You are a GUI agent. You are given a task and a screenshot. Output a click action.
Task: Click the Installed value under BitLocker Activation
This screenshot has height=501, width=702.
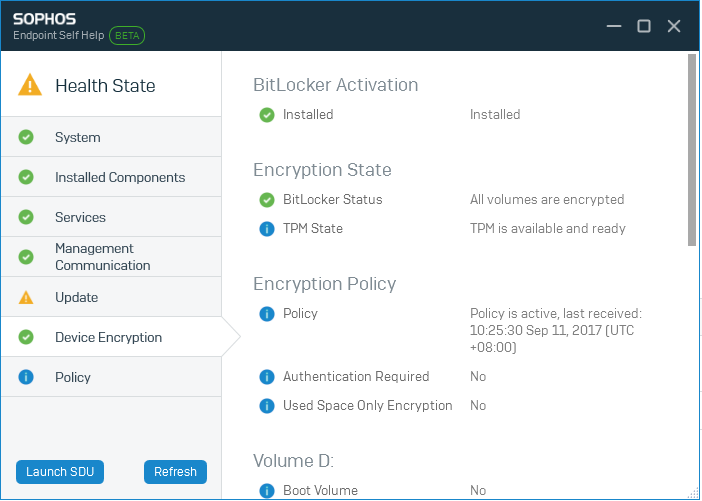point(495,115)
